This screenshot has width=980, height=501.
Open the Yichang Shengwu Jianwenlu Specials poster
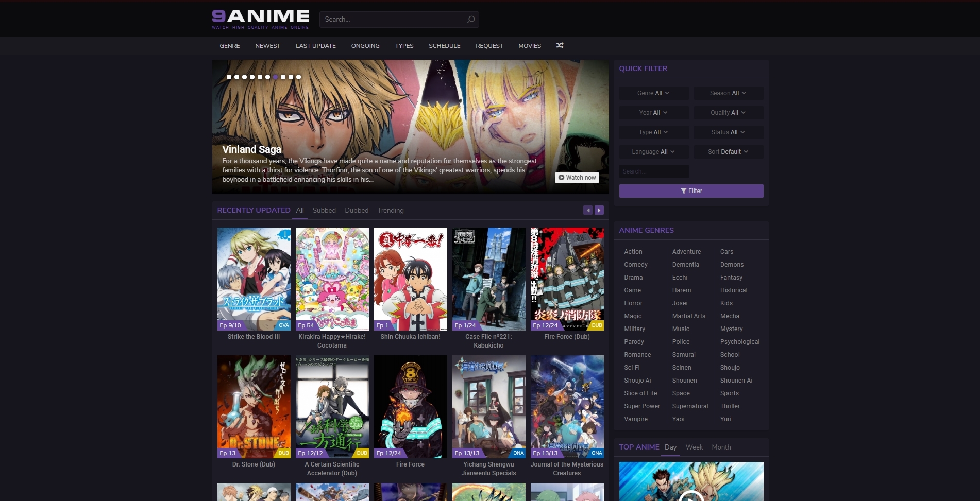(489, 407)
